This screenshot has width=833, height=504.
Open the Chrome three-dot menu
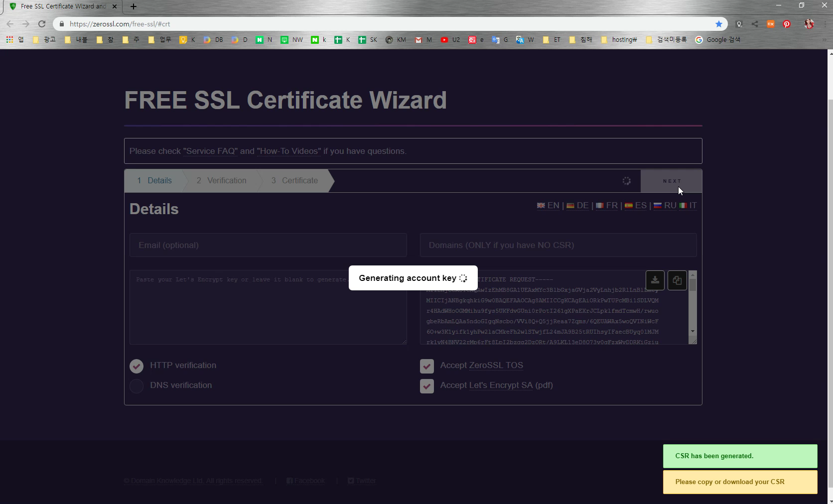[x=826, y=24]
